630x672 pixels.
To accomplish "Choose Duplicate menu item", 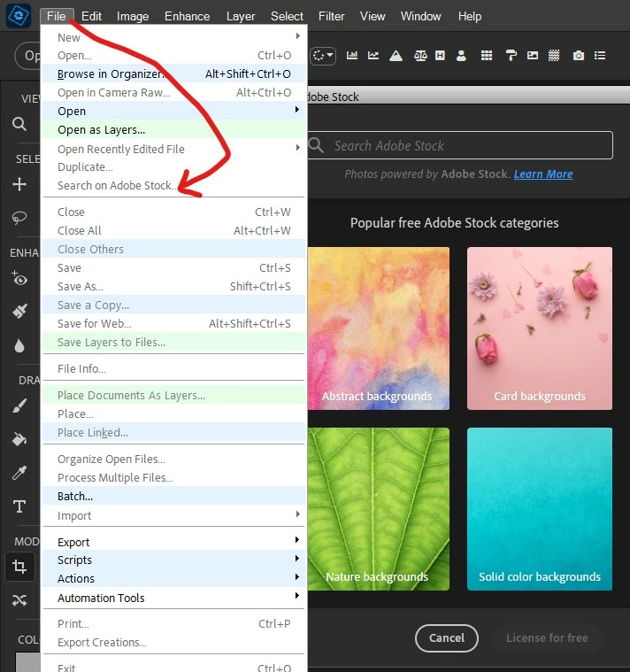I will [x=174, y=166].
